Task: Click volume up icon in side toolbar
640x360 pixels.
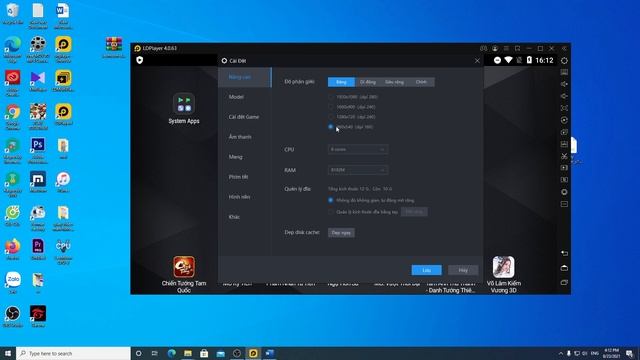Action: 564,84
